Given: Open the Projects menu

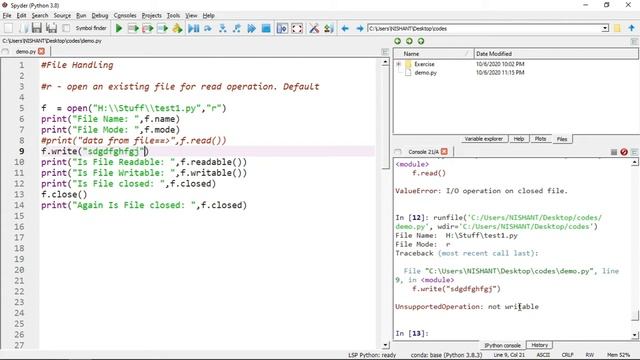Looking at the screenshot, I should [x=151, y=16].
